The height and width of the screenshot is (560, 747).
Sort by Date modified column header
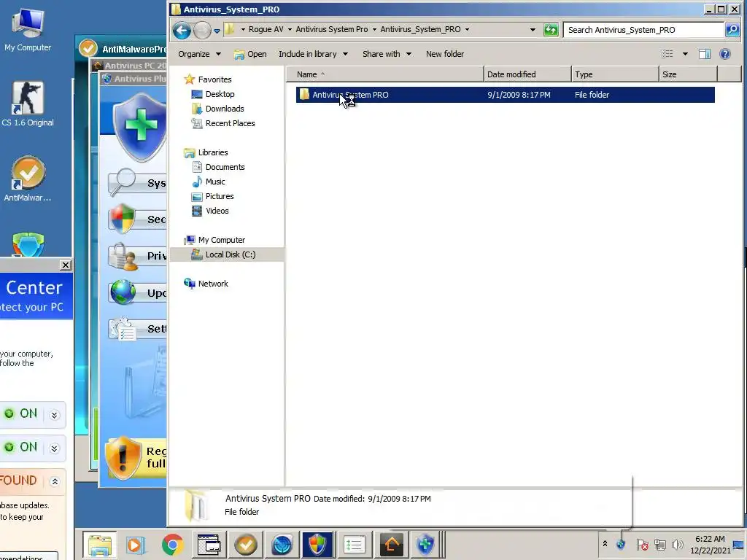[x=527, y=74]
